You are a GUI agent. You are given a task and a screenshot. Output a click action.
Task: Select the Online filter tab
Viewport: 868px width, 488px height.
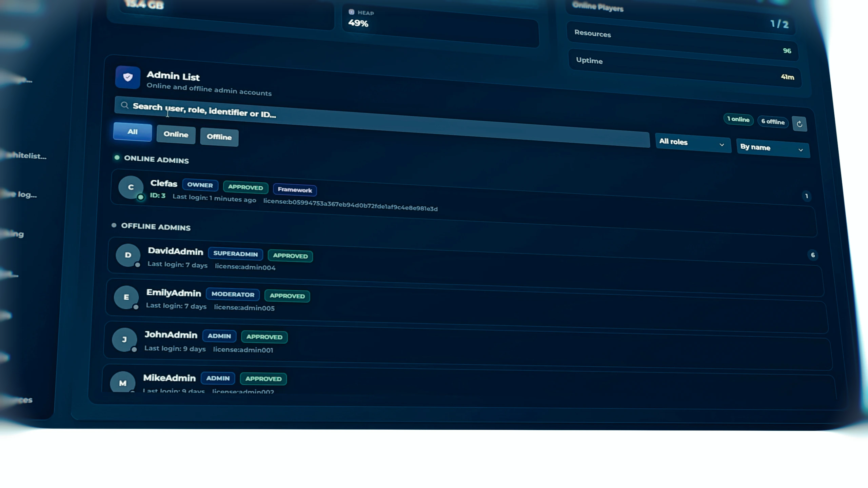pos(176,134)
